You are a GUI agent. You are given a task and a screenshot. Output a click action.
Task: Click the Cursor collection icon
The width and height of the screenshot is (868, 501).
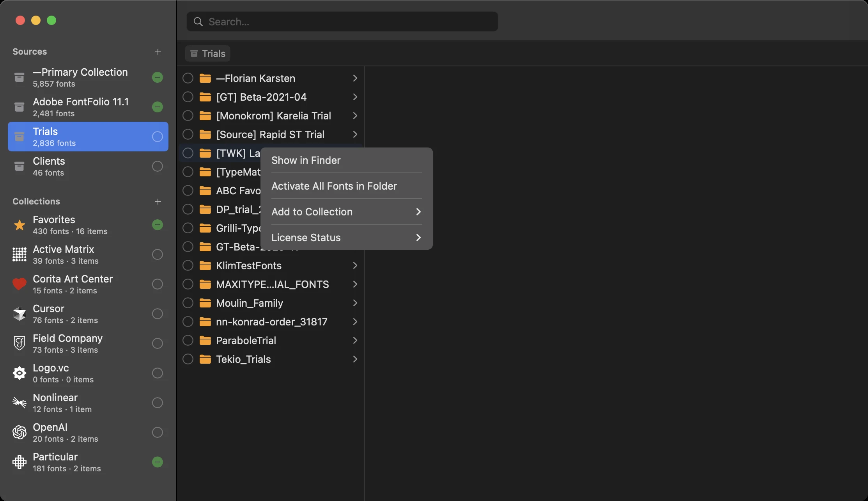(x=19, y=314)
